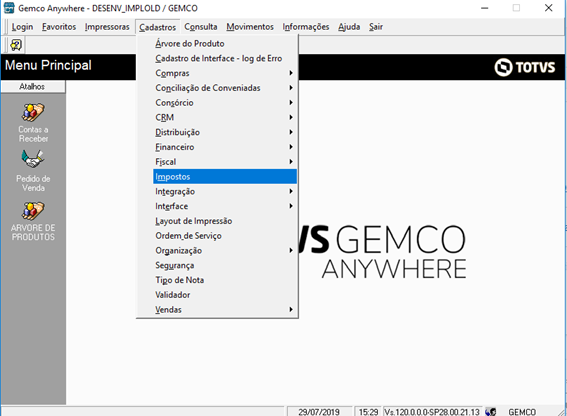Expand the Fiscal submenu
567x416 pixels.
point(225,162)
